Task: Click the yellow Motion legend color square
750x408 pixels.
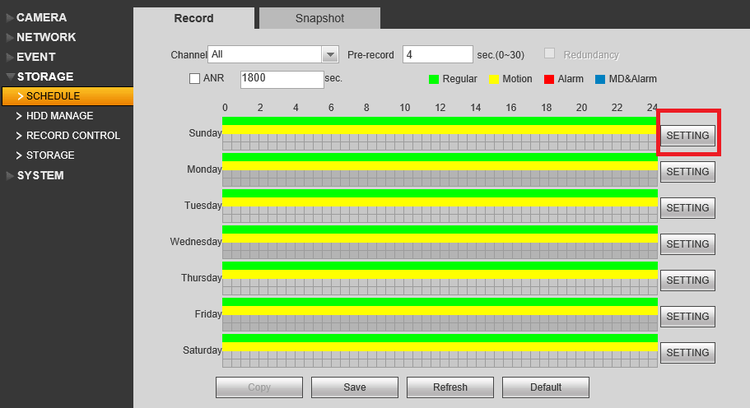Action: pyautogui.click(x=494, y=79)
